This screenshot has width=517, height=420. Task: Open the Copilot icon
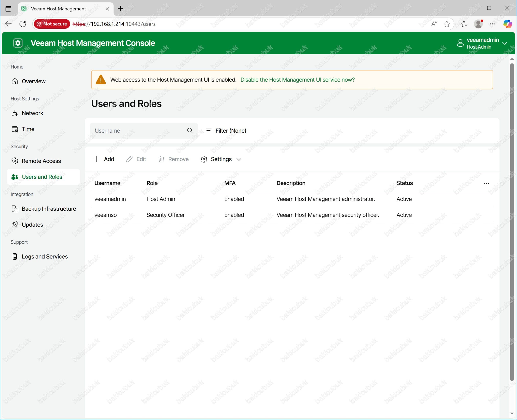[x=508, y=24]
